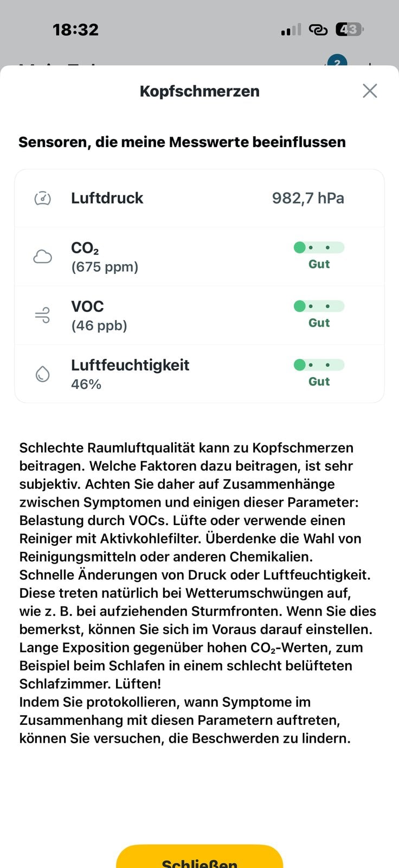The height and width of the screenshot is (868, 399).
Task: Tap the yellow Schließen button
Action: 200,857
